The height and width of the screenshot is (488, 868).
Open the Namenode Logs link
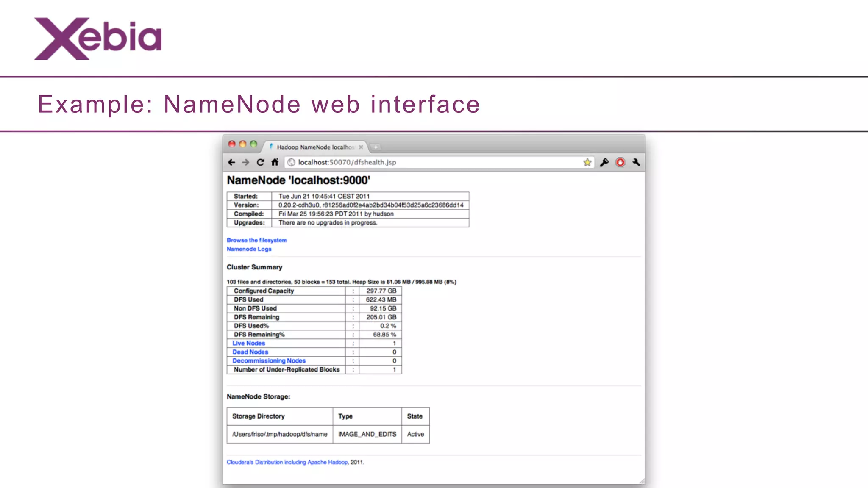point(249,249)
